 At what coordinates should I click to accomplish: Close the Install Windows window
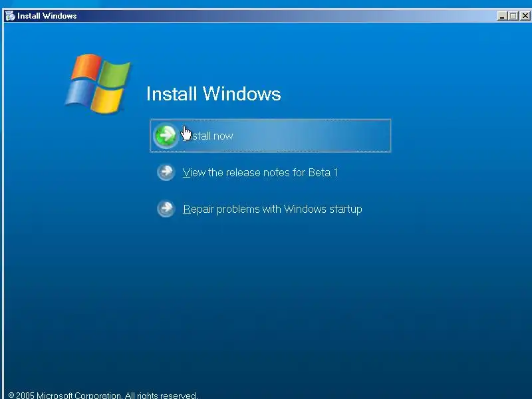point(525,15)
